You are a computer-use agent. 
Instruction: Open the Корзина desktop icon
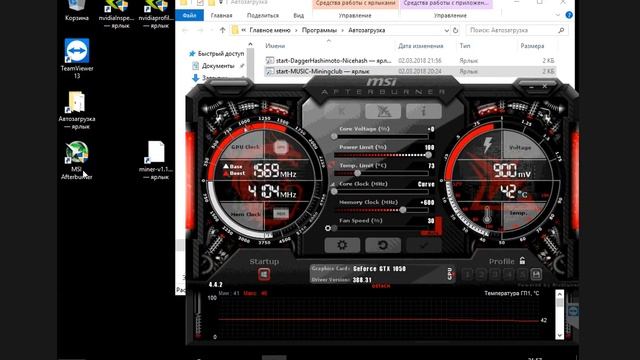coord(77,11)
